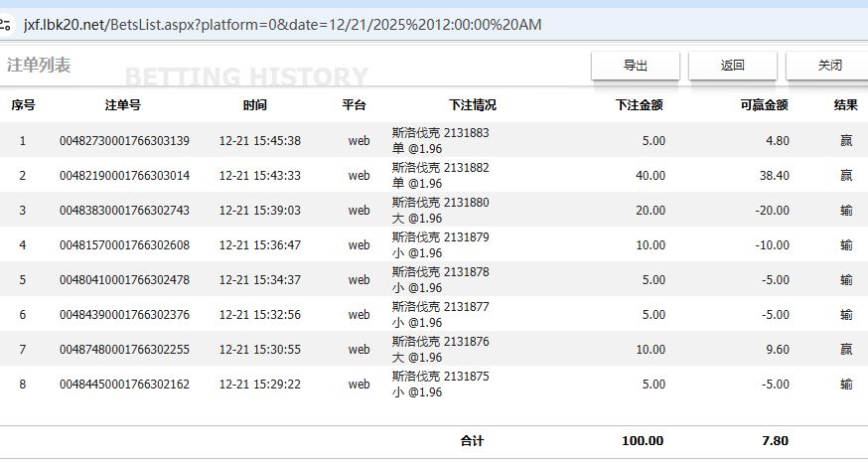868x465 pixels.
Task: Click the 关闭 close button
Action: click(828, 66)
